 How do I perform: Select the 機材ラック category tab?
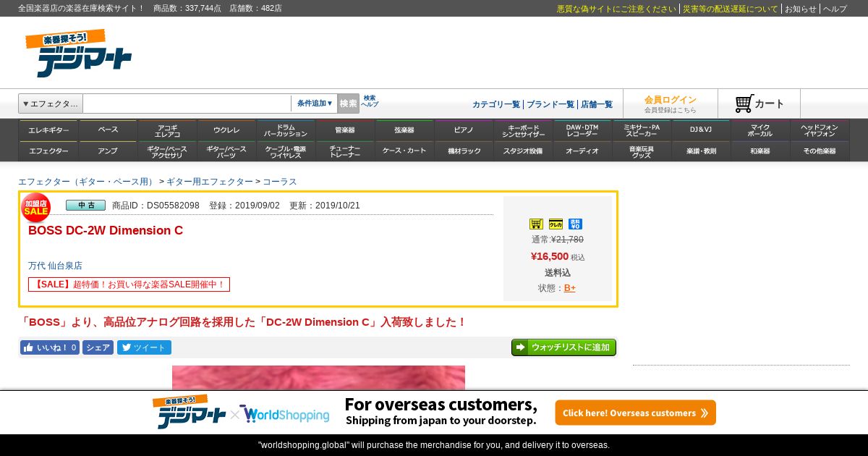point(464,151)
